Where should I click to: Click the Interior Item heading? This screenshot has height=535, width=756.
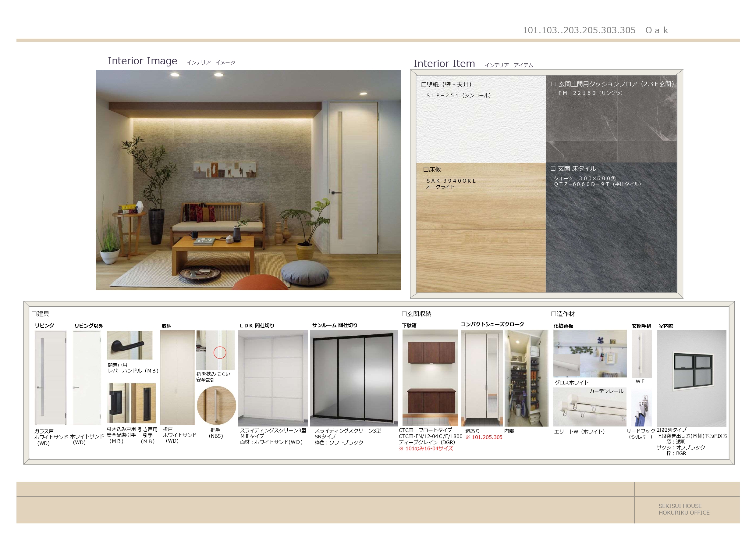click(x=444, y=64)
